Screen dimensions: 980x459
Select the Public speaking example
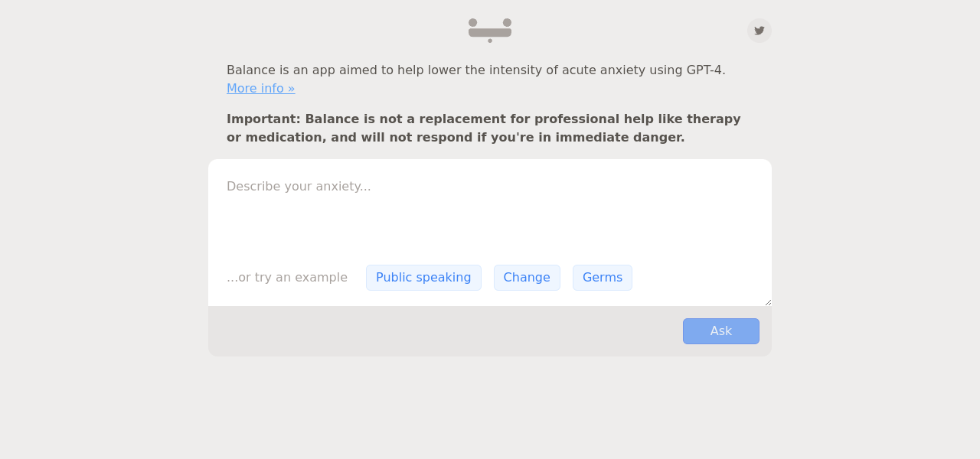pos(423,278)
